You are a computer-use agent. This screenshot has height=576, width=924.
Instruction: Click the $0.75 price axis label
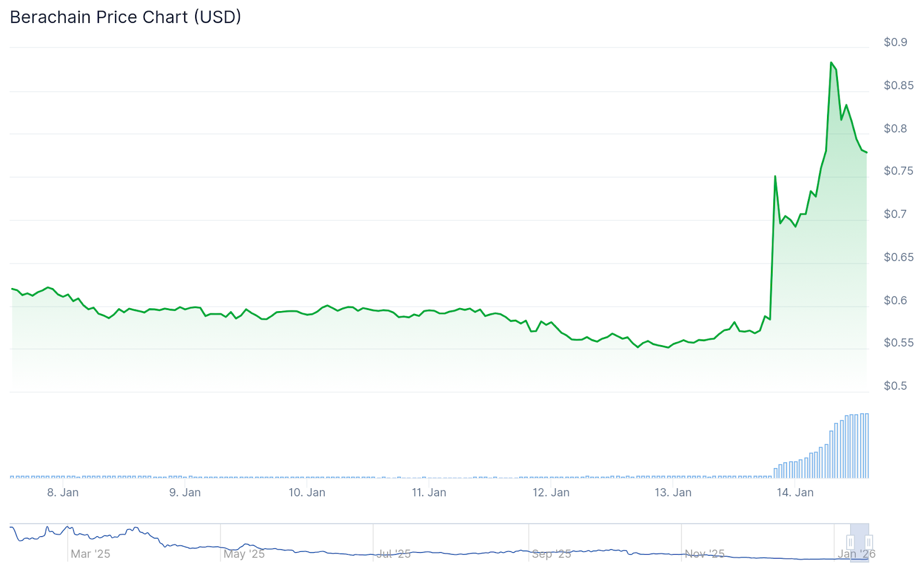coord(898,171)
